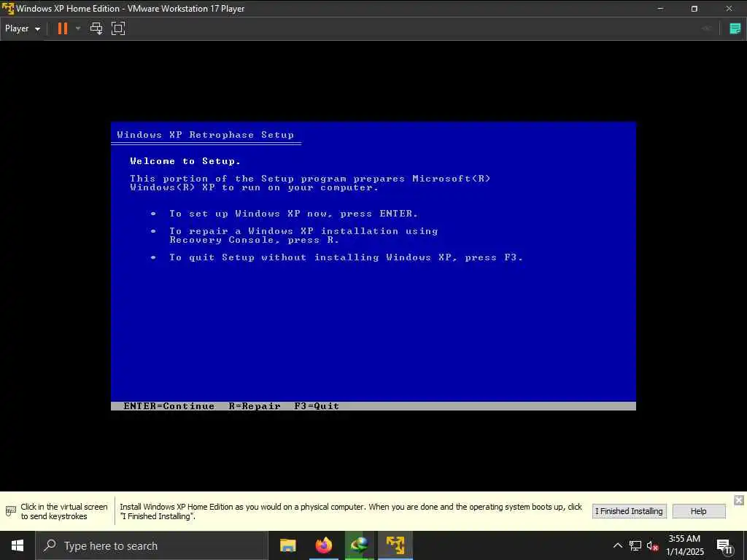
Task: Close the VMware Player window
Action: tap(729, 9)
